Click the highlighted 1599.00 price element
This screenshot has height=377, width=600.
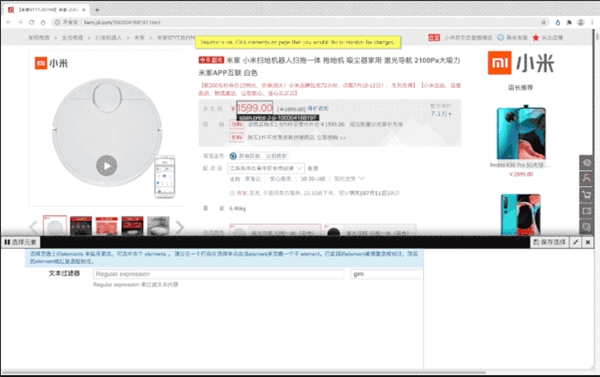pos(255,108)
